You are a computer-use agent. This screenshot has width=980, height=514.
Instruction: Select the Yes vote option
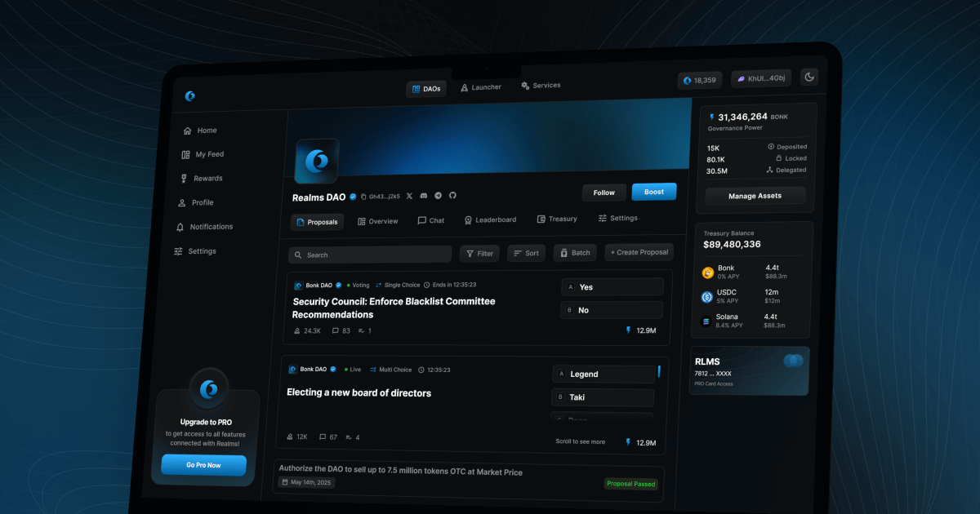point(612,287)
